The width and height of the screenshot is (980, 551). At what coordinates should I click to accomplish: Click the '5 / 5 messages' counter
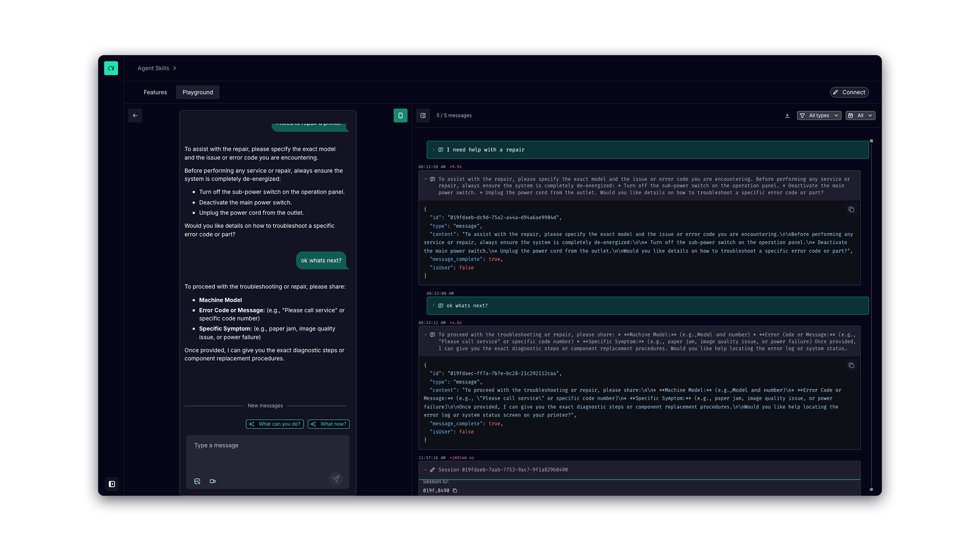(454, 115)
